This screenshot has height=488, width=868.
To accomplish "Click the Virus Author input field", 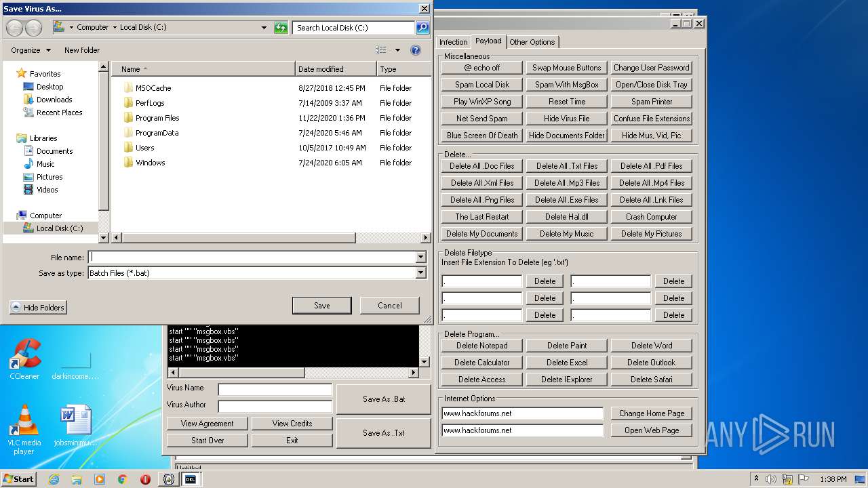I will [275, 407].
